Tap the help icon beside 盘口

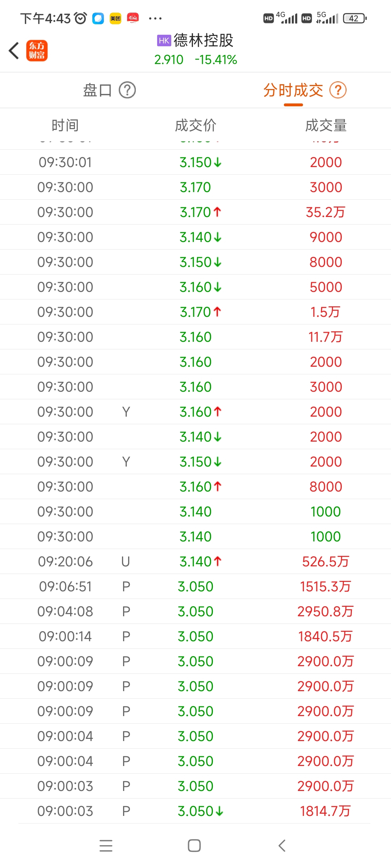[x=127, y=90]
